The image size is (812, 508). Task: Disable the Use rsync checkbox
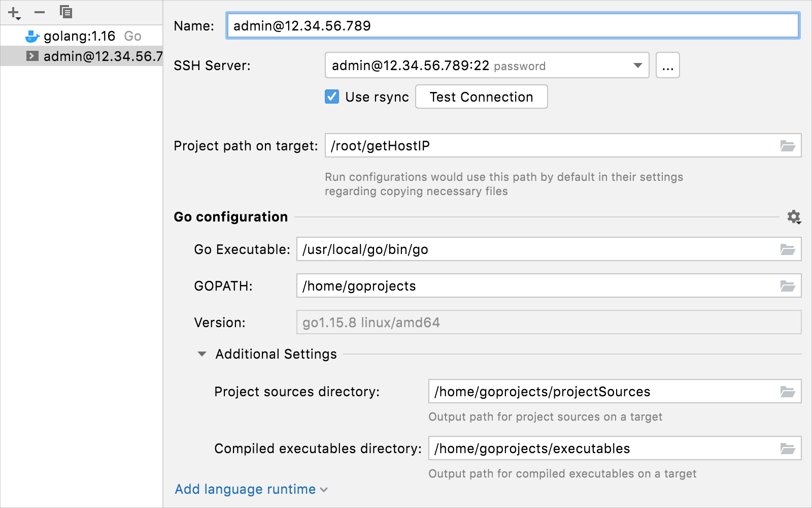point(332,97)
